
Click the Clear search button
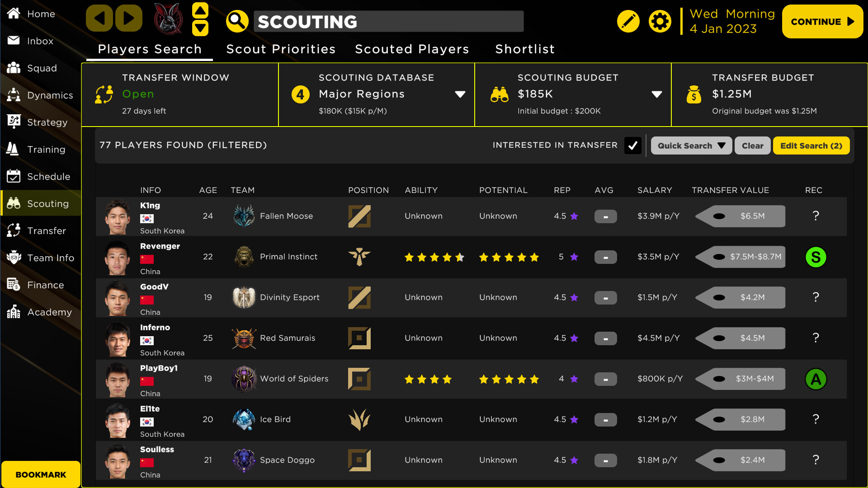[752, 145]
